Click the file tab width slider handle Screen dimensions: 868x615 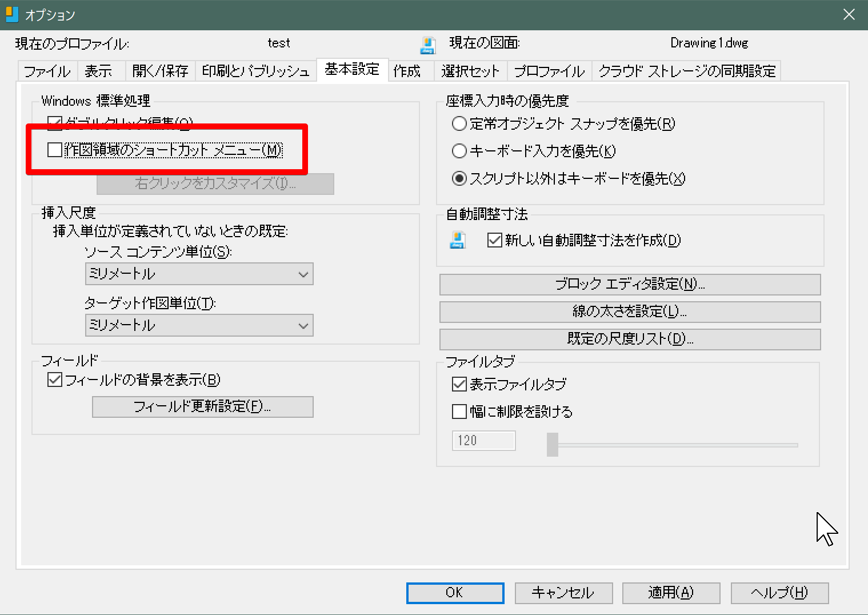pyautogui.click(x=552, y=444)
